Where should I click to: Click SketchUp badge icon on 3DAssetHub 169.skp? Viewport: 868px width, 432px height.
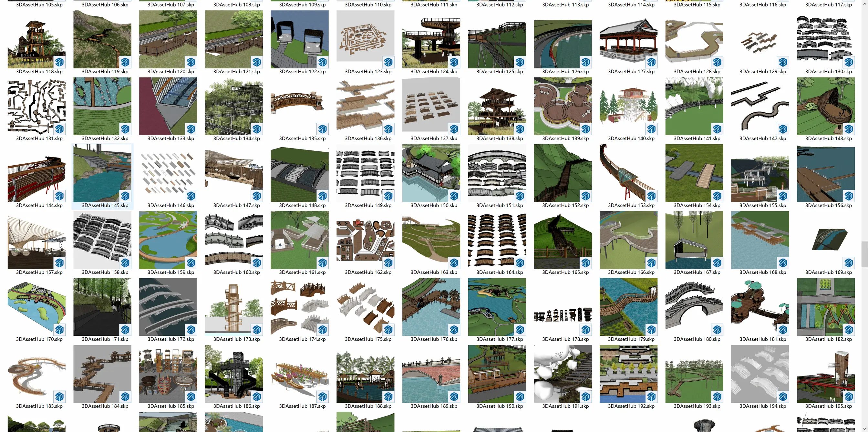[848, 263]
